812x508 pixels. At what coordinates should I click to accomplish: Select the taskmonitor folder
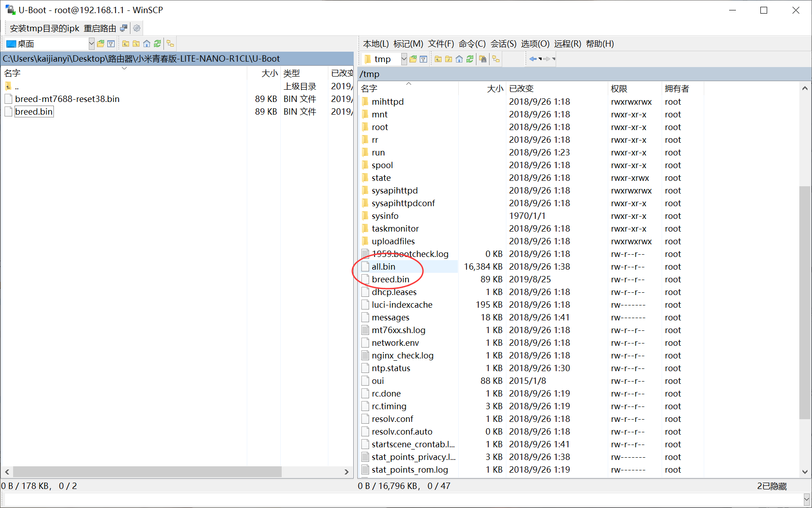(x=395, y=228)
